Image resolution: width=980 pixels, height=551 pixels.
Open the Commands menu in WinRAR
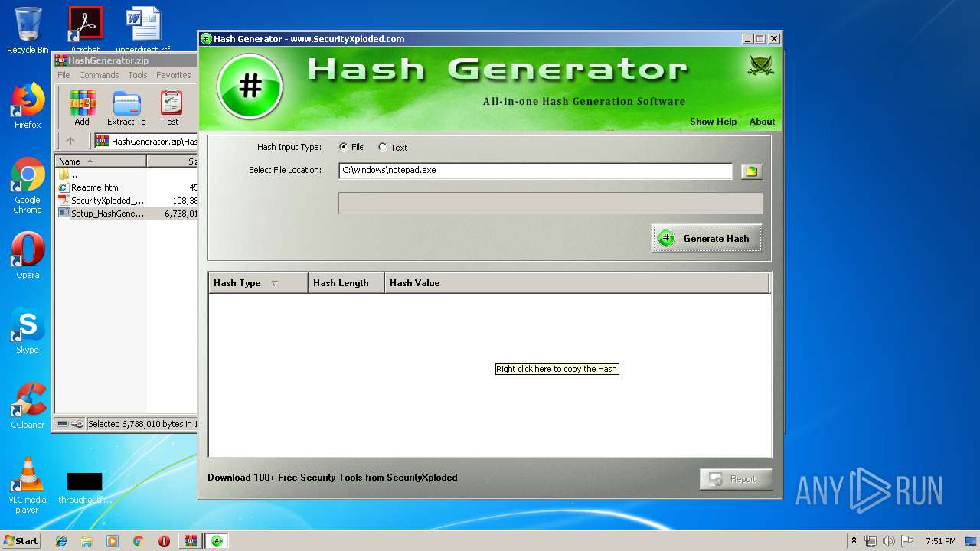point(99,75)
